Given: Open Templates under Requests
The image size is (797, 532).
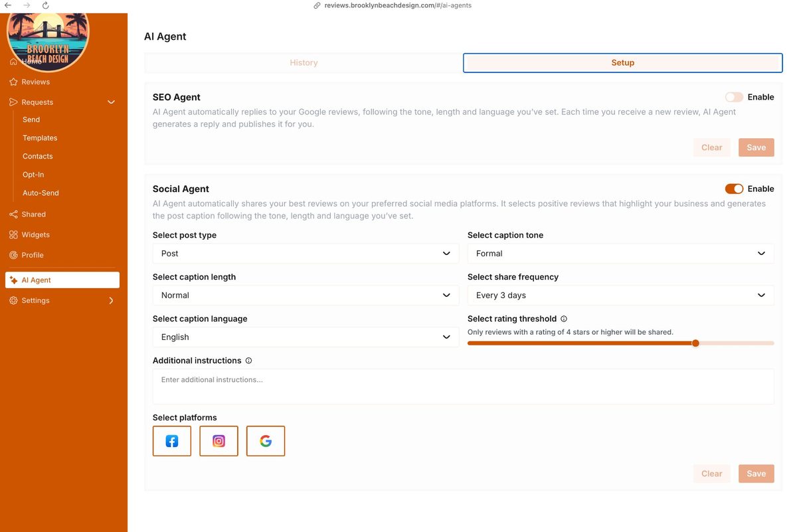Looking at the screenshot, I should pos(40,138).
